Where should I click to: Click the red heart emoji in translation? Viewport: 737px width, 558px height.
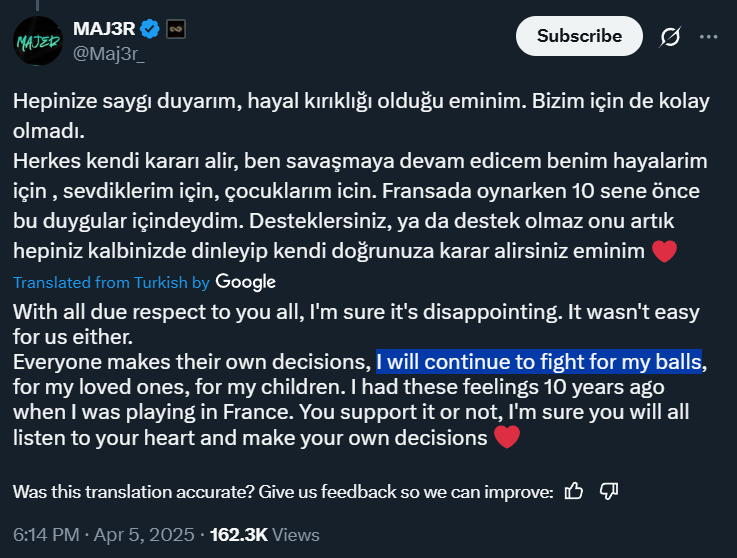(507, 437)
